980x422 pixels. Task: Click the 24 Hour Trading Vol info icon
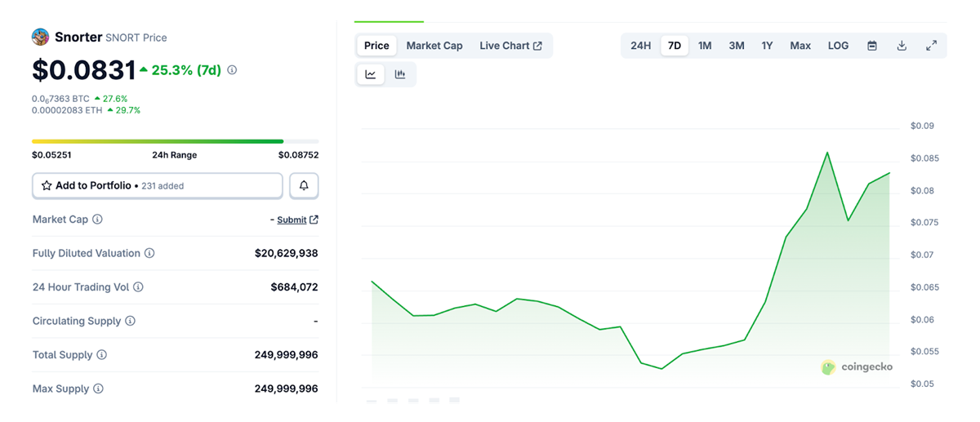138,287
